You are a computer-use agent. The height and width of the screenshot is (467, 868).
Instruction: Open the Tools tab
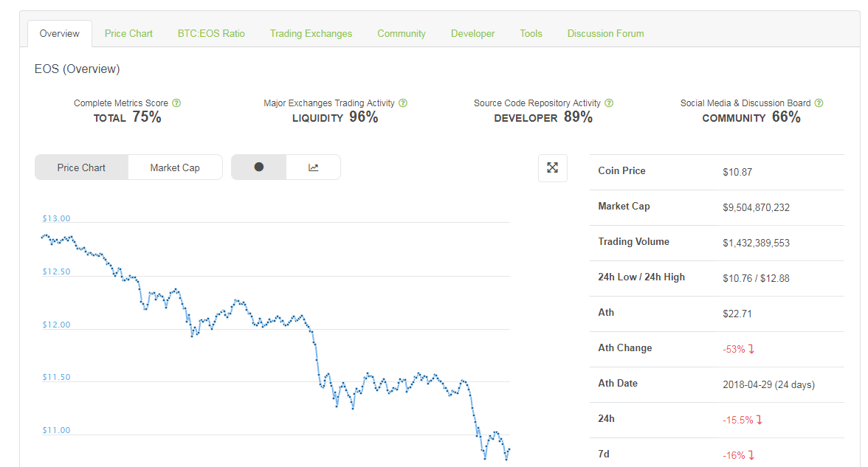pyautogui.click(x=531, y=33)
